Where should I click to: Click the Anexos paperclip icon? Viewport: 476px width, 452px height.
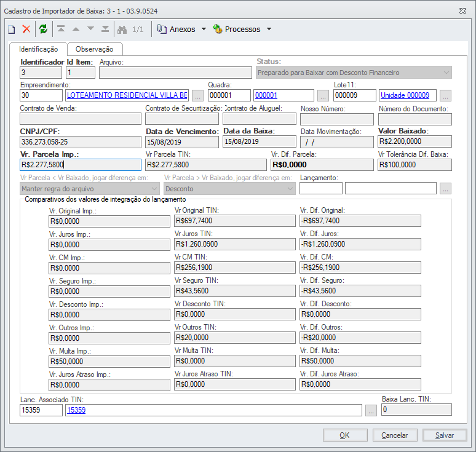pyautogui.click(x=162, y=30)
